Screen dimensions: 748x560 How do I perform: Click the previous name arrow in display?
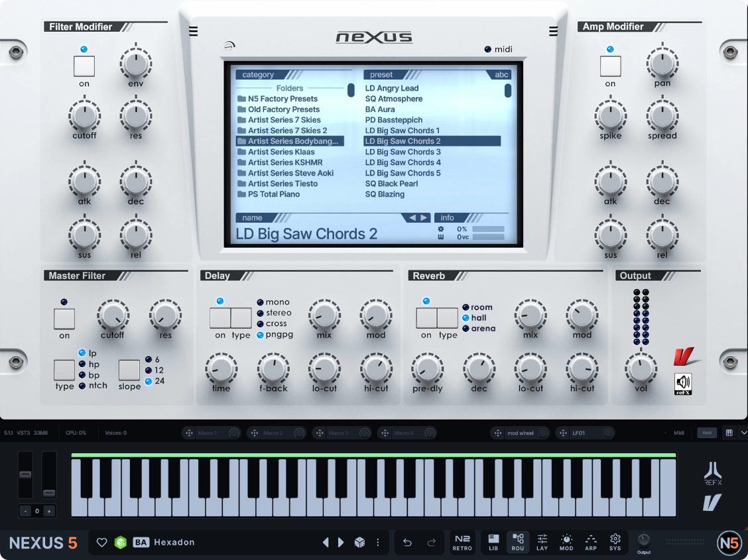(x=412, y=218)
